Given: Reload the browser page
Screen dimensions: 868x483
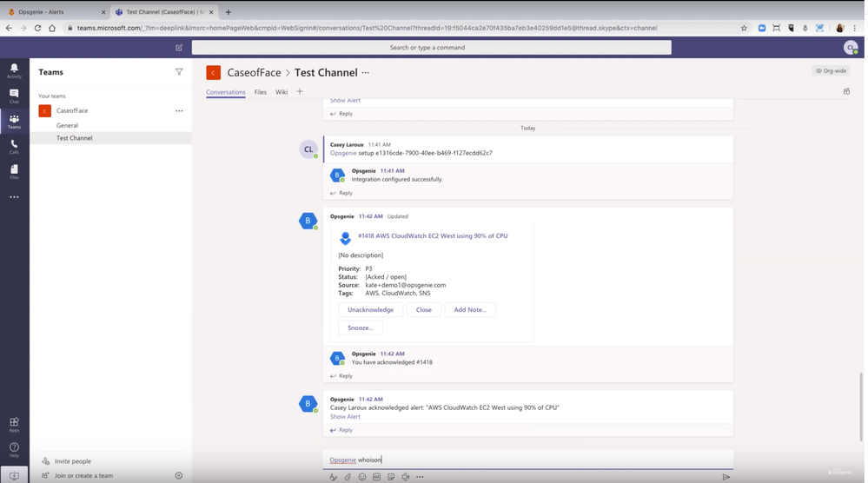Looking at the screenshot, I should point(37,28).
